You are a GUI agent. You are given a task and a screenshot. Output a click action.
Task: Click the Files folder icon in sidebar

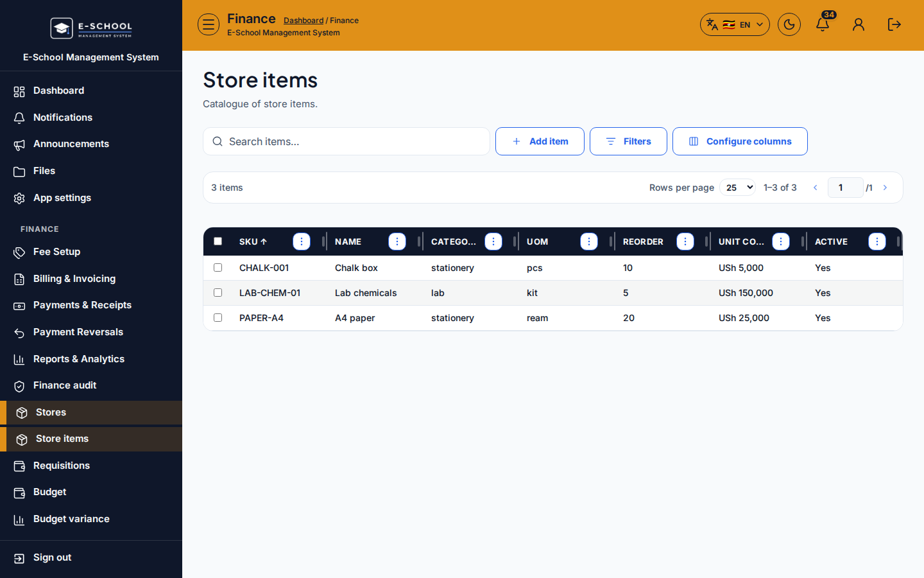(x=19, y=171)
